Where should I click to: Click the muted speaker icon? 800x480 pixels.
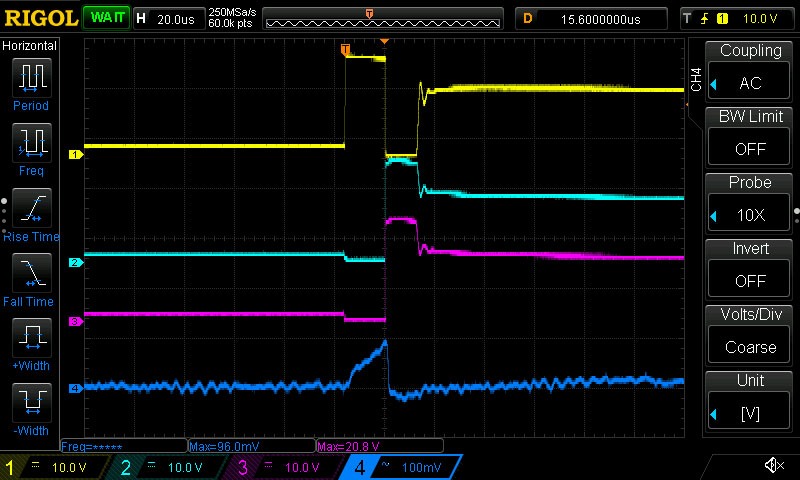coord(774,465)
